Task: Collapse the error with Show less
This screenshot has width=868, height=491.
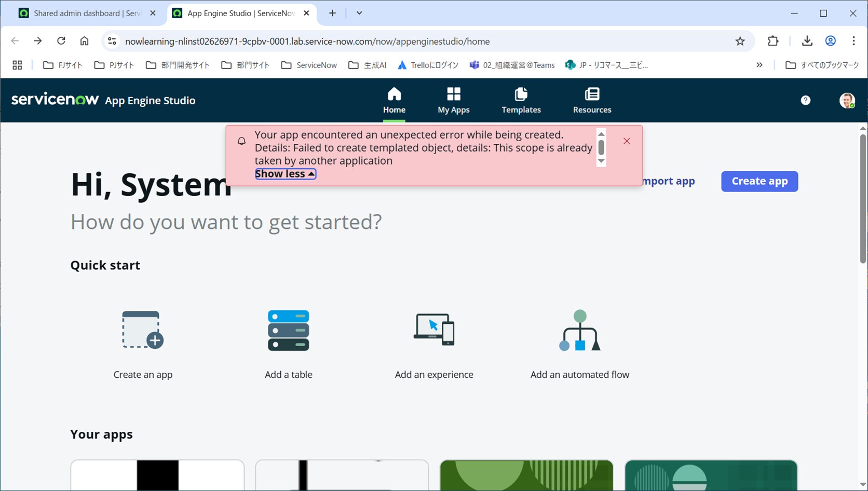Action: [x=285, y=174]
